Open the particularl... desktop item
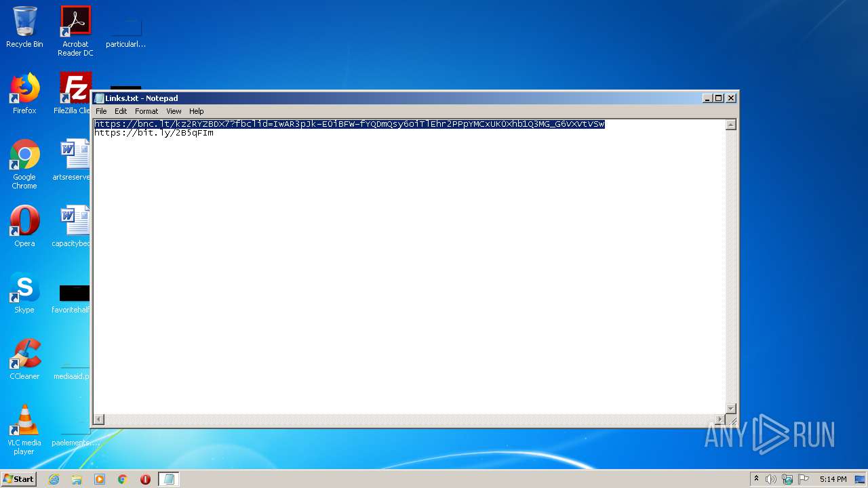The height and width of the screenshot is (488, 868). (125, 31)
